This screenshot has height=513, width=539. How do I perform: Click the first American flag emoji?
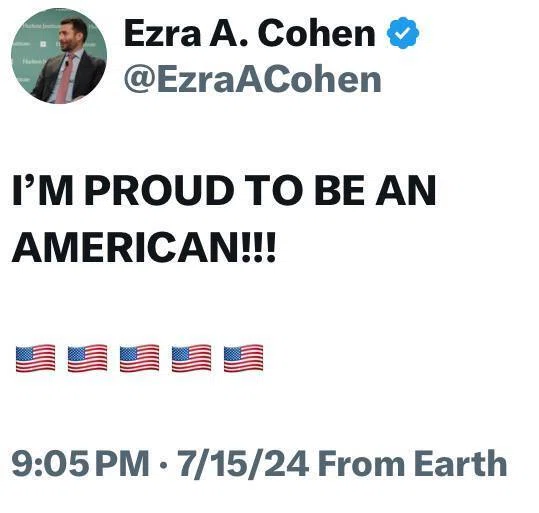pyautogui.click(x=35, y=358)
